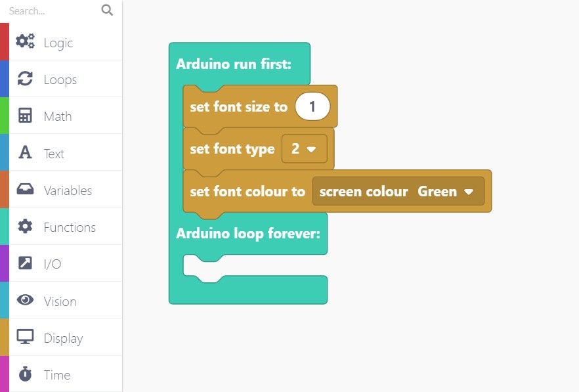Click the Functions gear icon

pos(25,226)
